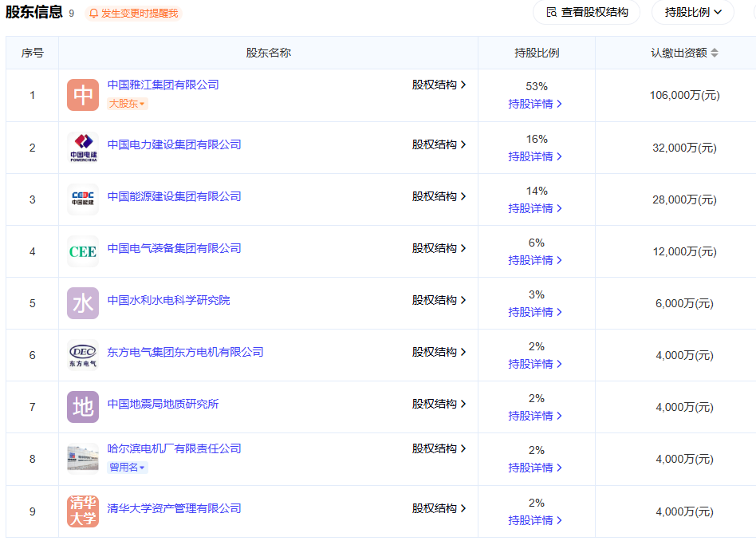Expand the 曾用名 tag under 哈尔滨电机厂
Image resolution: width=756 pixels, height=541 pixels.
tap(125, 468)
